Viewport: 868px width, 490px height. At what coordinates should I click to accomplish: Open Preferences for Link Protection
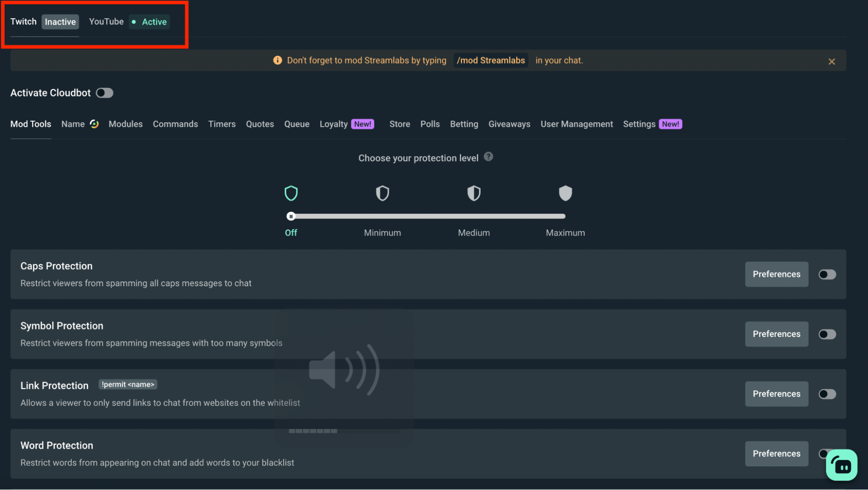pos(776,394)
